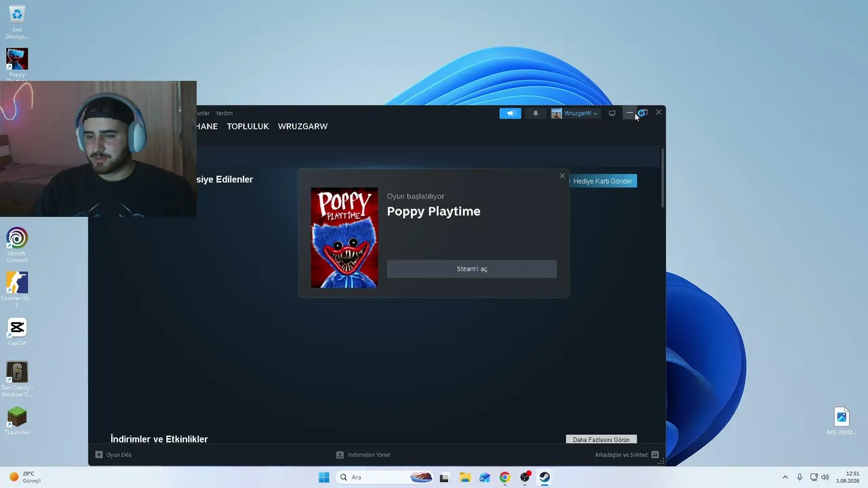Open Google Chrome from the taskbar
The height and width of the screenshot is (488, 868).
tap(505, 477)
